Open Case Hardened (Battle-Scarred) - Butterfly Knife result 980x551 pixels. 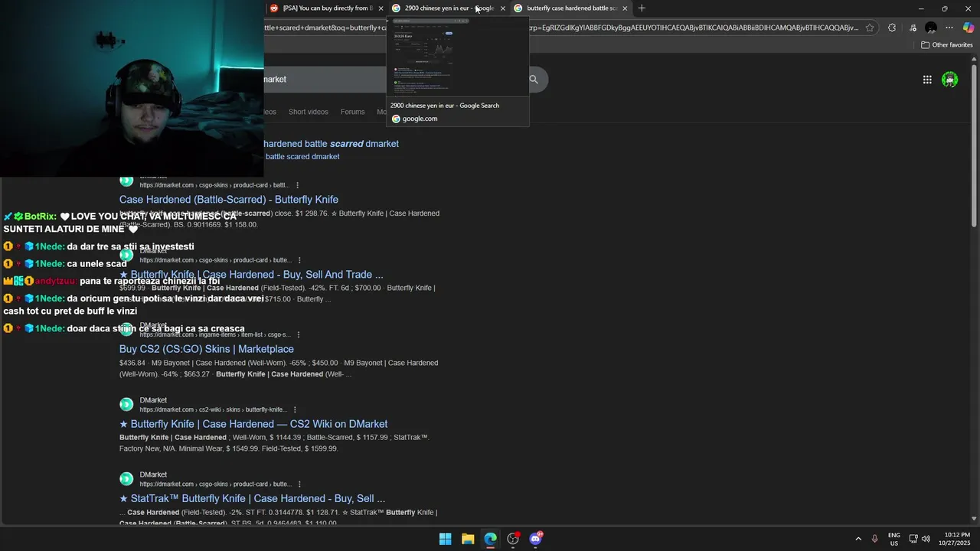point(229,200)
